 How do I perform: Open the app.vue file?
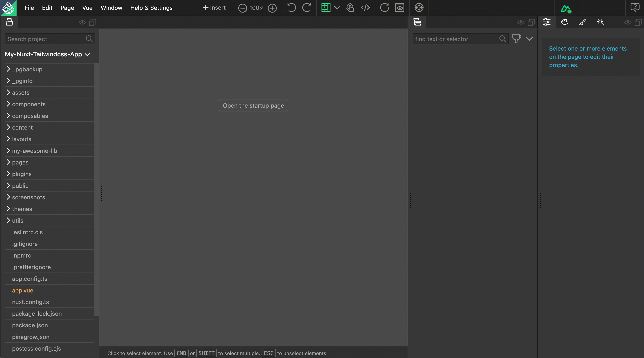tap(23, 290)
